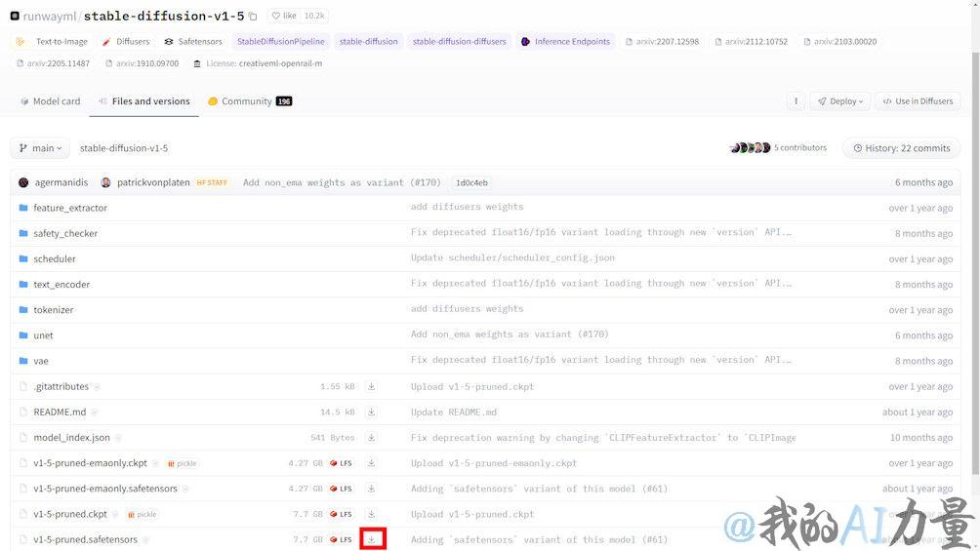Open the .gitattributes file
The image size is (980, 551).
pyautogui.click(x=61, y=387)
